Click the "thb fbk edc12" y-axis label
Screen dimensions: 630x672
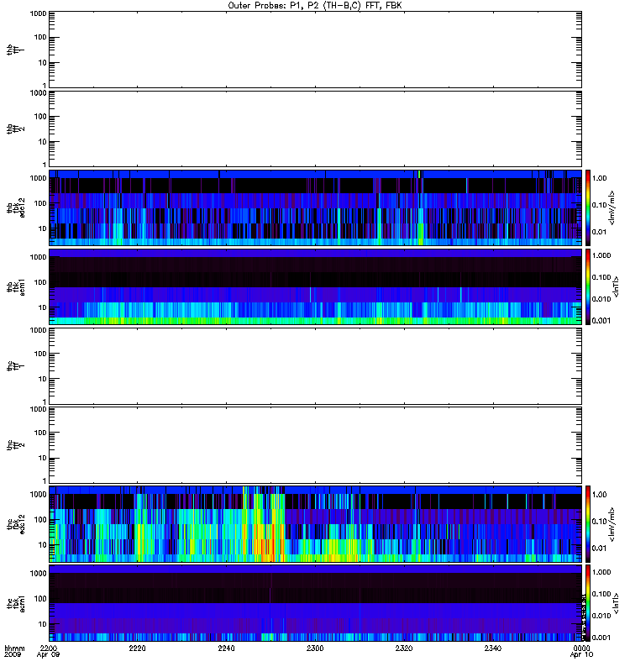click(x=16, y=207)
